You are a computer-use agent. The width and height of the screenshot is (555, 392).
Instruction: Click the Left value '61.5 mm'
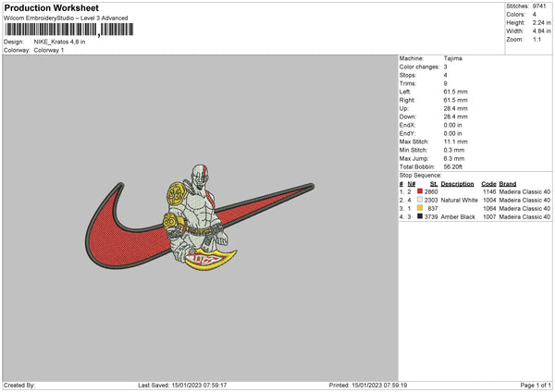point(455,92)
